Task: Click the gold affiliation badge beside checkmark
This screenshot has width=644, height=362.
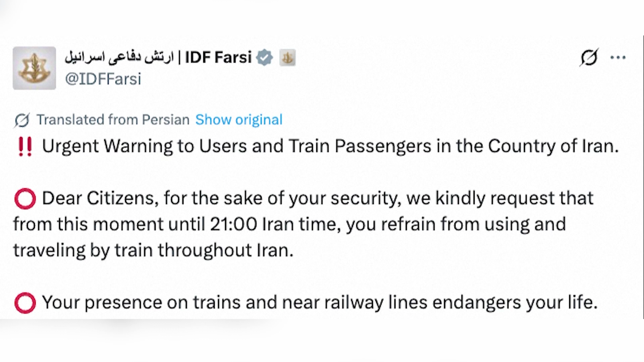Action: [x=287, y=58]
